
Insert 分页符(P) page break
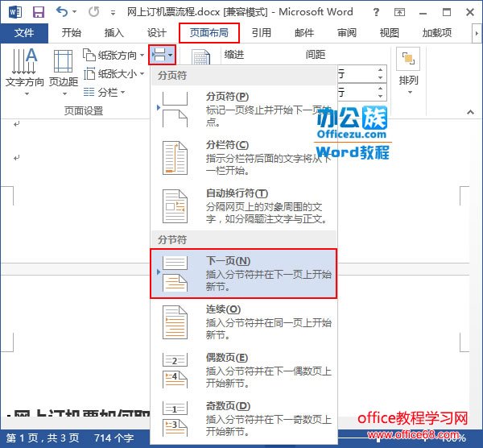coord(244,110)
